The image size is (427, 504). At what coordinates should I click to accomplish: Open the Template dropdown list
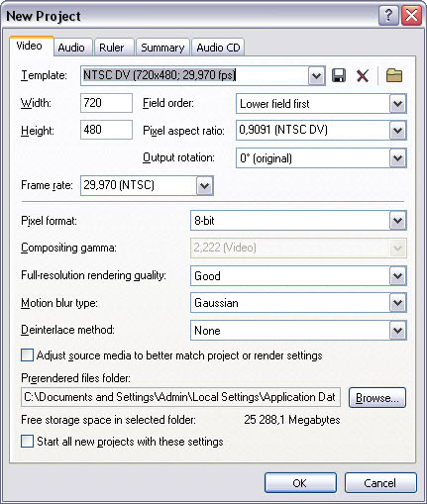tap(316, 76)
